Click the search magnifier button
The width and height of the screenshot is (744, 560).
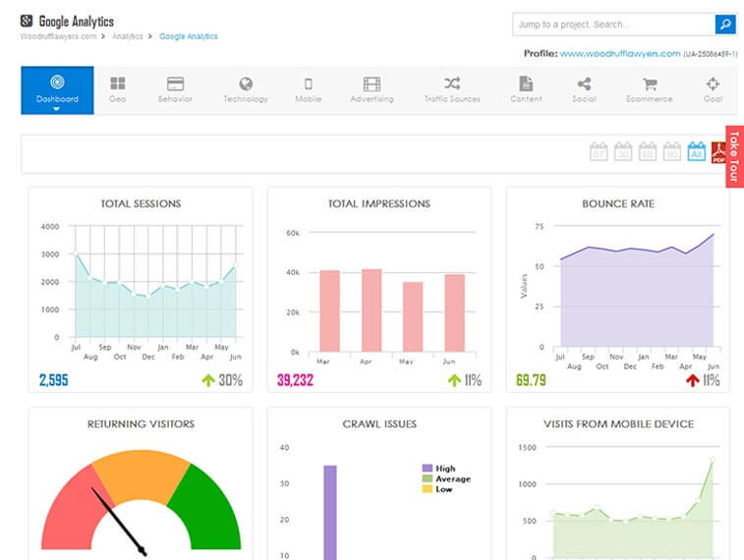coord(724,25)
